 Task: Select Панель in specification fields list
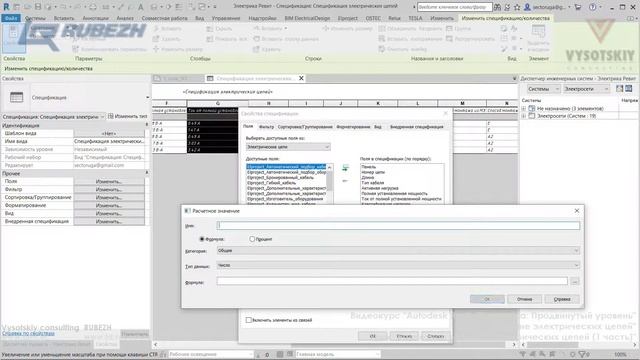[369, 167]
